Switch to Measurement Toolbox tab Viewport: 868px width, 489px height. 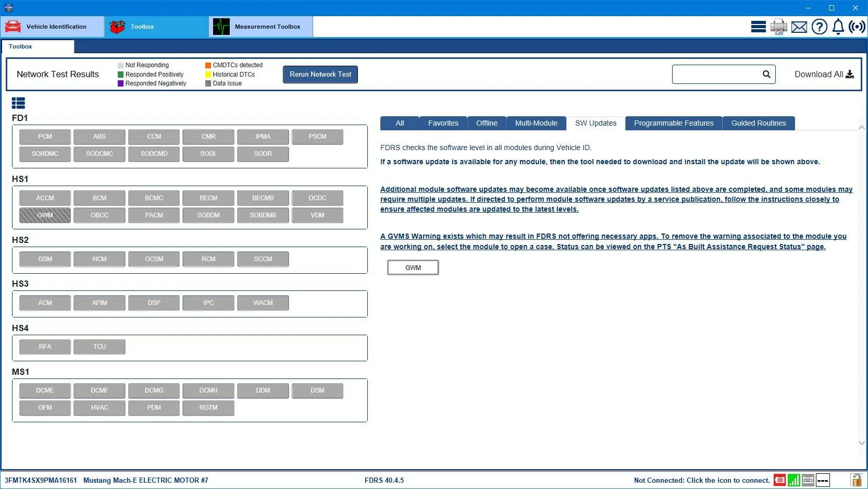[261, 27]
